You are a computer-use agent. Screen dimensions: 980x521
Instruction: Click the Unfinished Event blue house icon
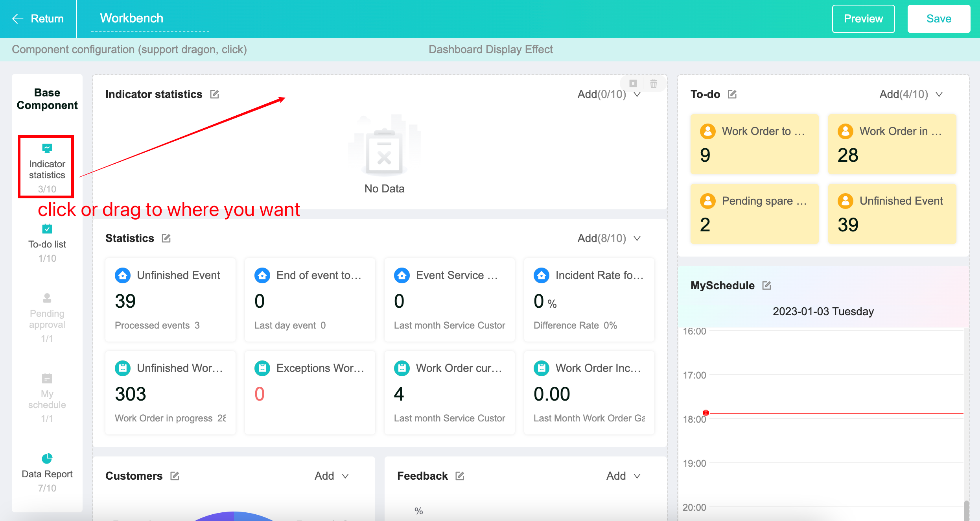(123, 275)
